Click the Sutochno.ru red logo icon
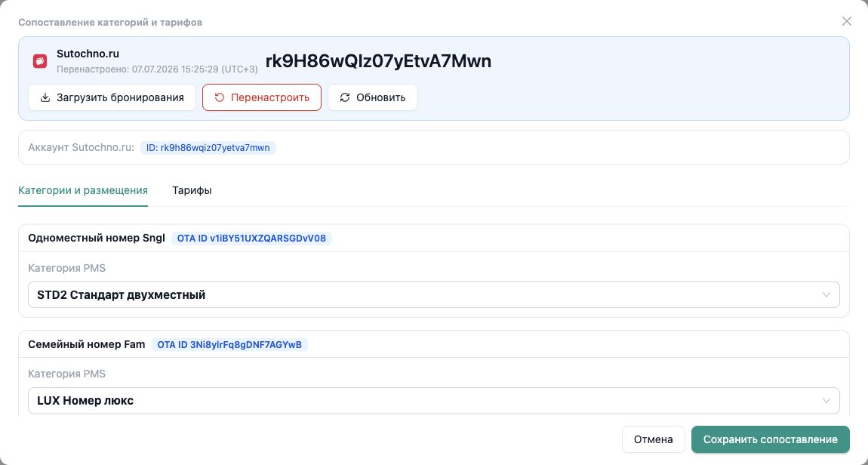This screenshot has width=868, height=465. point(40,61)
